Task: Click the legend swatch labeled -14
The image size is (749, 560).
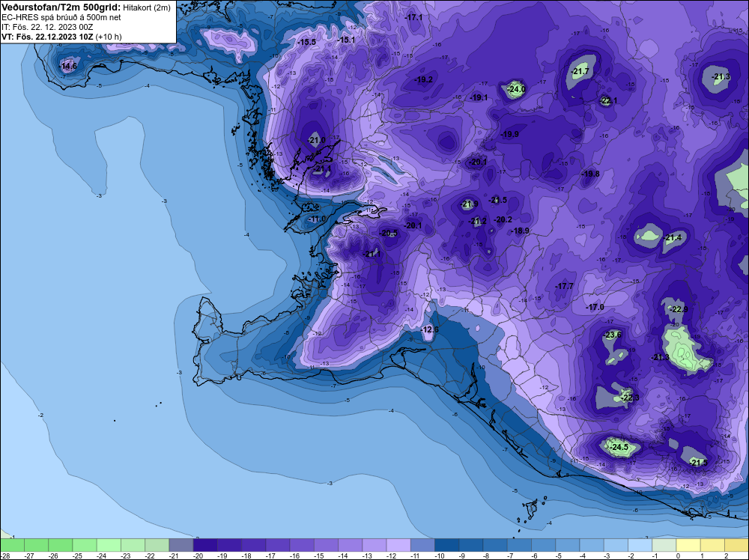Action: click(350, 545)
